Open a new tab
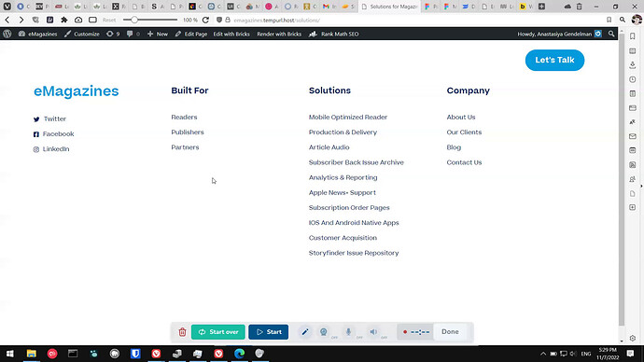This screenshot has width=644, height=362. 541,7
